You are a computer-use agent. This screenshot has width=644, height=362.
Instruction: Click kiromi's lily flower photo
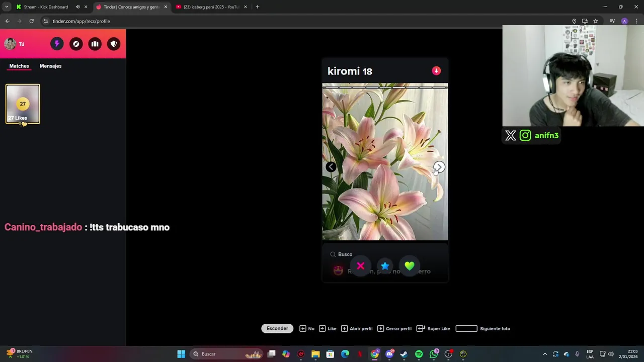coord(385,162)
